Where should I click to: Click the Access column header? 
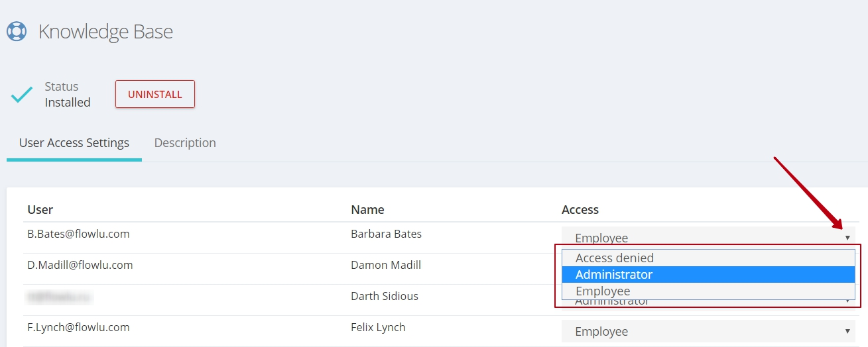[x=580, y=209]
